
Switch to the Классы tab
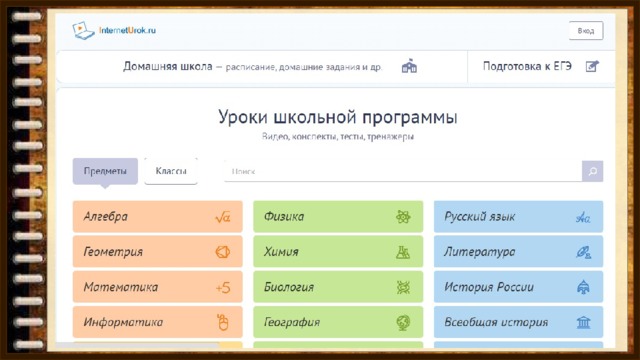171,171
